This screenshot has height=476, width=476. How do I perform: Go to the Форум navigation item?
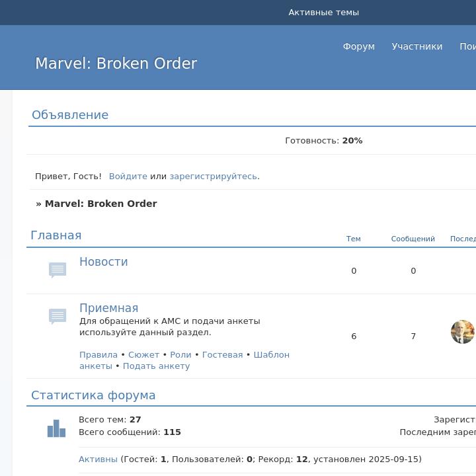pos(358,46)
